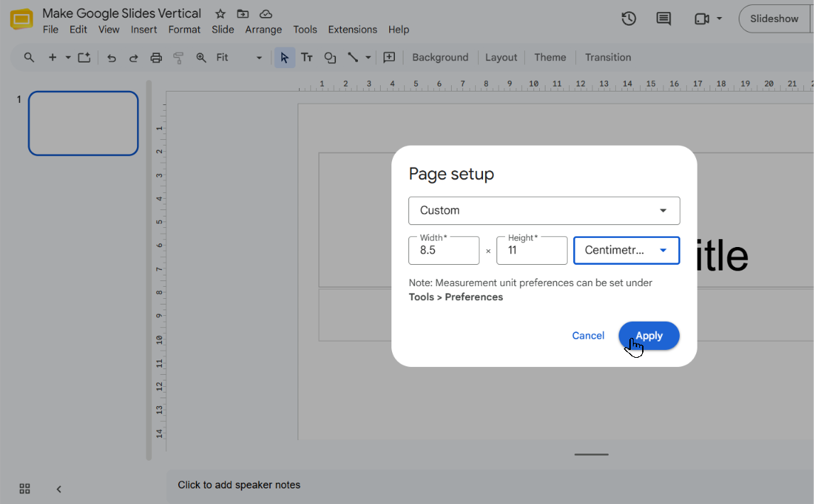Click the Move to folder icon
This screenshot has height=504, width=814.
click(243, 14)
